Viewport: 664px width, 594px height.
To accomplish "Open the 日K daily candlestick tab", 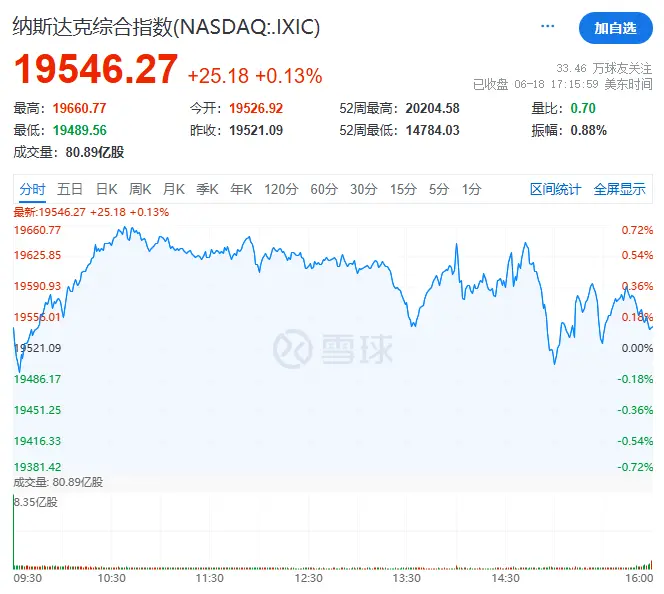I will tap(106, 189).
